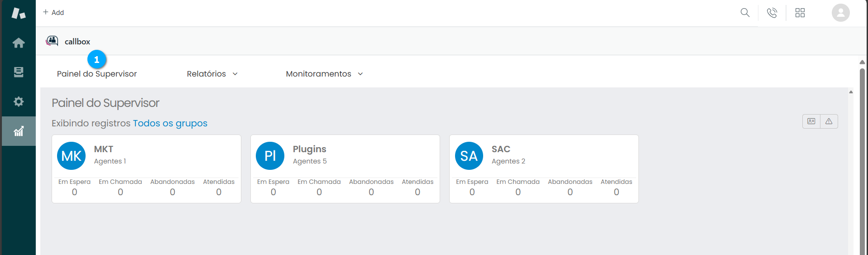Open the Views icon in the sidebar
868x255 pixels.
(19, 72)
